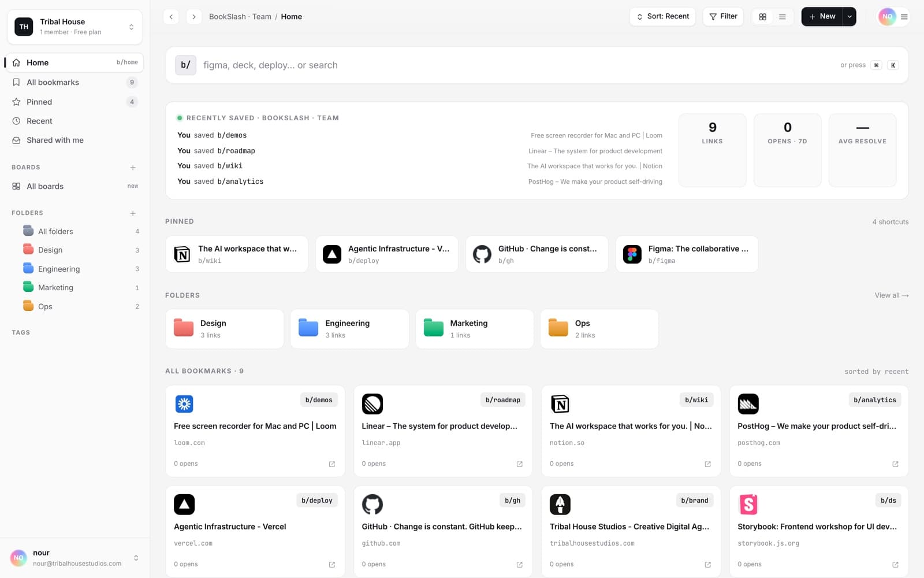This screenshot has height=578, width=924.
Task: Click the b/demos tag on Loom card
Action: point(319,400)
